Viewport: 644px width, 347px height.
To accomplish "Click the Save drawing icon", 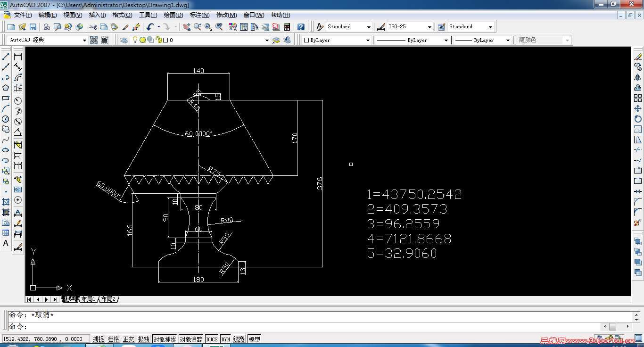I will [x=33, y=27].
